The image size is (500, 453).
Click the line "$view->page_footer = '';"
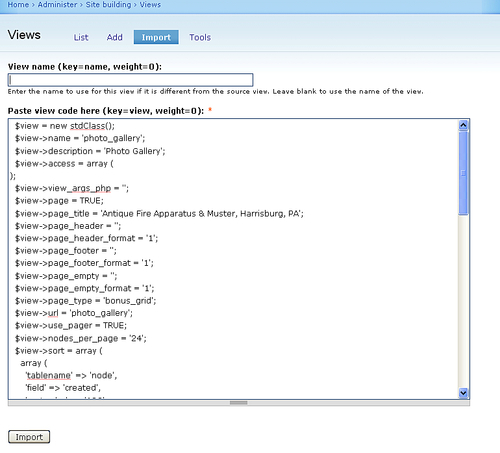[66, 251]
